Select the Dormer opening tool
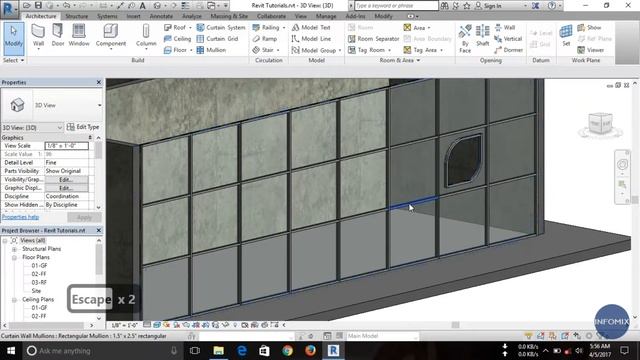 click(x=508, y=50)
